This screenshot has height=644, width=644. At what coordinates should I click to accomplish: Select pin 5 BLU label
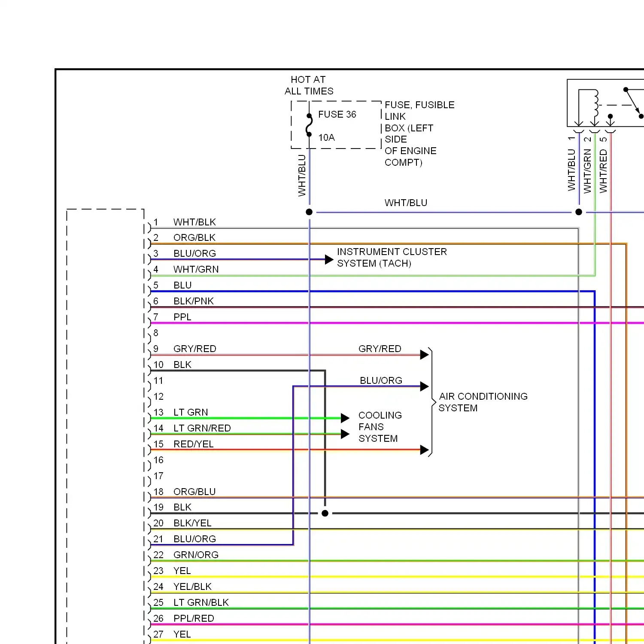coord(182,285)
